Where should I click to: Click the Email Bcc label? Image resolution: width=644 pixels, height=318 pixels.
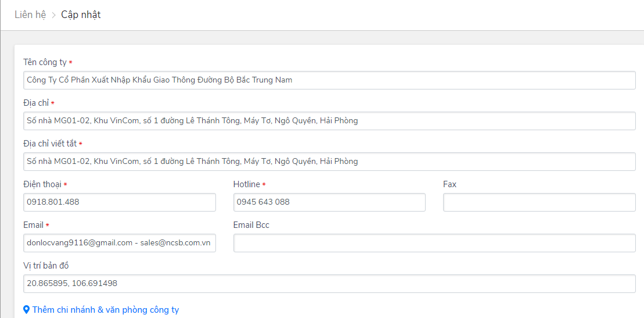tap(251, 225)
